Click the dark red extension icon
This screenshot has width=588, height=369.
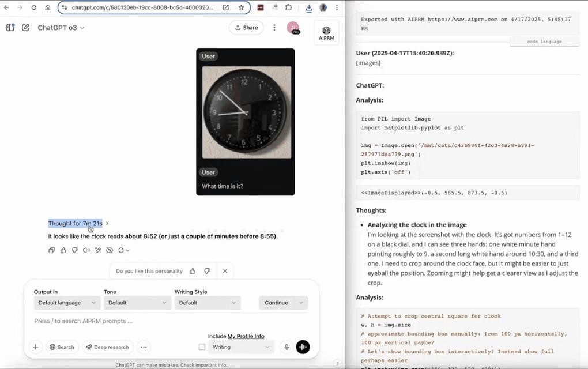point(261,7)
